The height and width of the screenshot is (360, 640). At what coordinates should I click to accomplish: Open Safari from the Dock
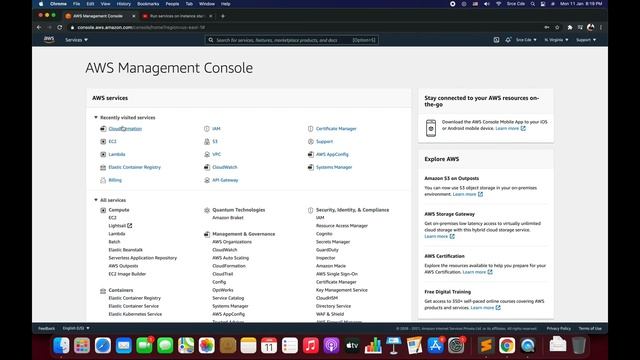[102, 346]
